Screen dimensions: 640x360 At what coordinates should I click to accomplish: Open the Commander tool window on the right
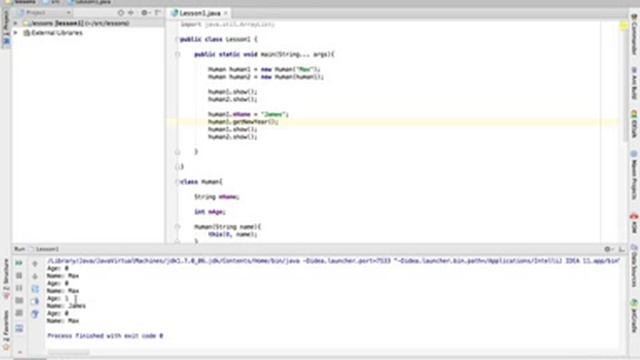click(634, 36)
